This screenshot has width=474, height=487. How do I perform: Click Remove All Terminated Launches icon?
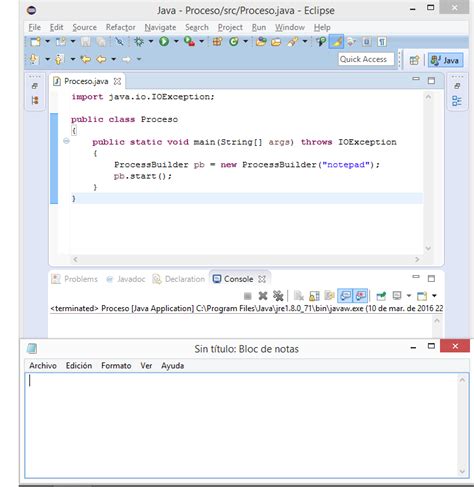pyautogui.click(x=278, y=296)
